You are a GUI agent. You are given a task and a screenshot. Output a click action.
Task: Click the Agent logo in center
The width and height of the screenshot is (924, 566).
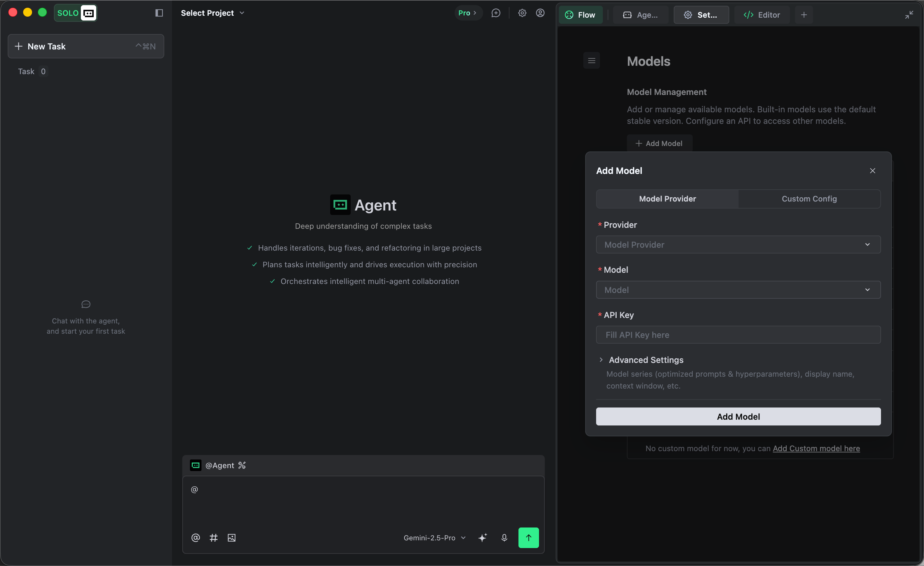(340, 205)
